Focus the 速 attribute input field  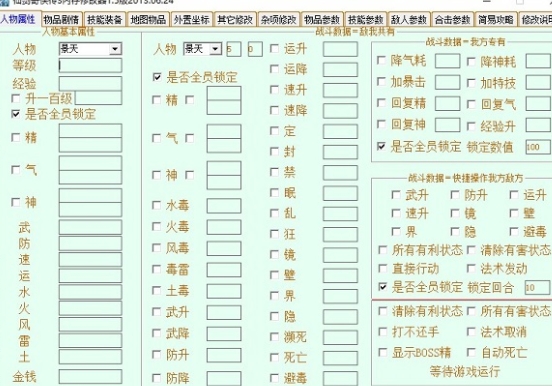coord(90,260)
